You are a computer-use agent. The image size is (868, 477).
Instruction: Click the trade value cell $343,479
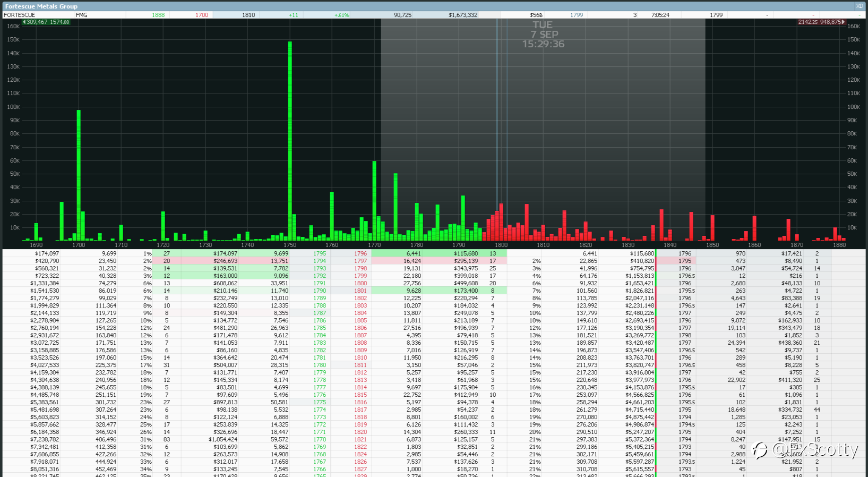point(790,328)
